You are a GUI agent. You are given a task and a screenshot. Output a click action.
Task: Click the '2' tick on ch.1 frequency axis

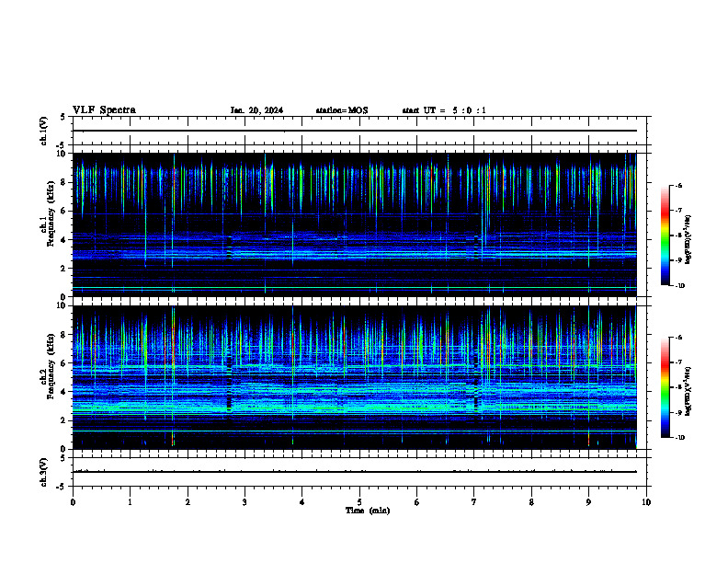[x=63, y=269]
